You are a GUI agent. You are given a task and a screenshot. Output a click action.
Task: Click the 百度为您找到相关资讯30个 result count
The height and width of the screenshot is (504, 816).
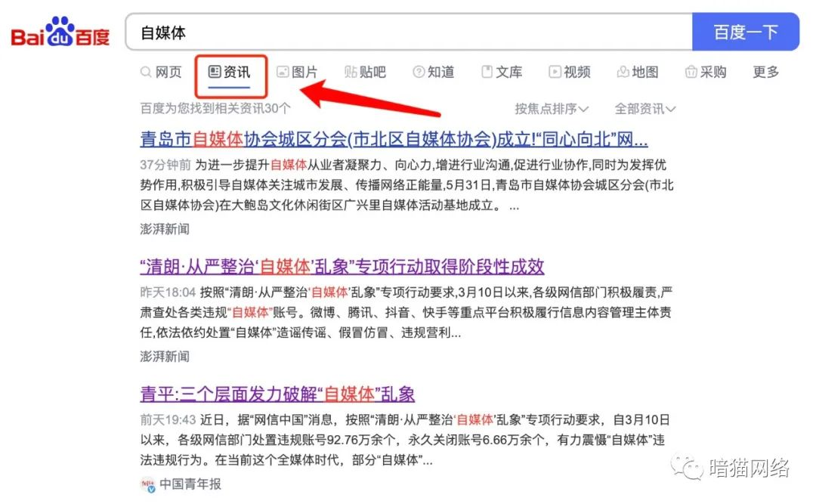click(215, 109)
